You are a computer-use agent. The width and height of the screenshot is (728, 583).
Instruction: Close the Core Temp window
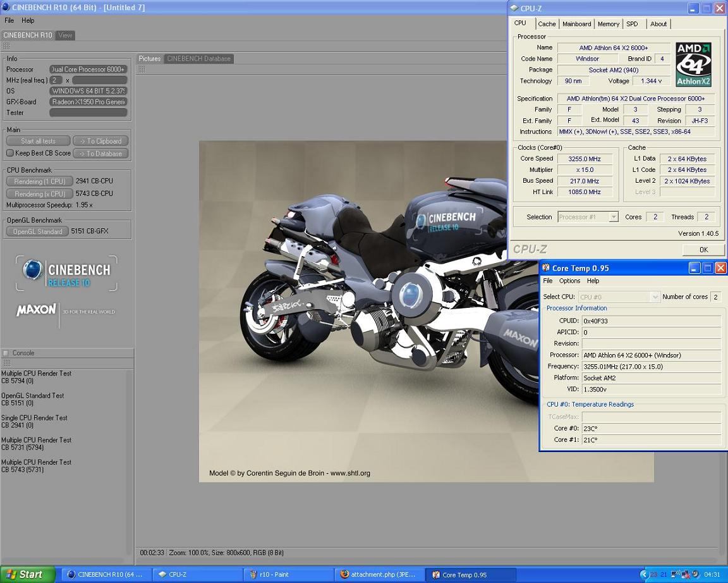click(720, 268)
